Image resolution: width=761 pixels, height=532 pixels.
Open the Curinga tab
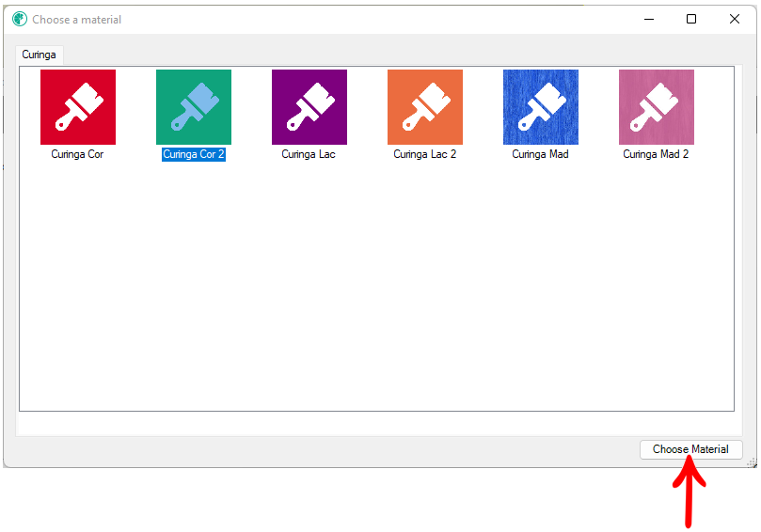(x=39, y=55)
